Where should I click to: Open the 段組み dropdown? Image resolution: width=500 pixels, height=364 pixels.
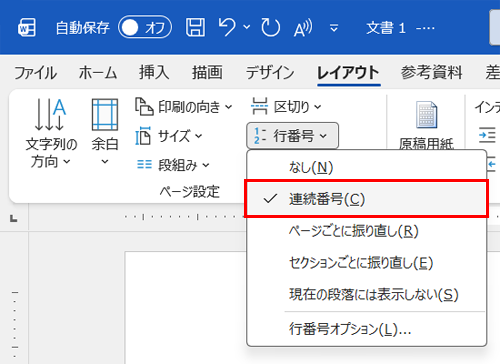[x=173, y=165]
